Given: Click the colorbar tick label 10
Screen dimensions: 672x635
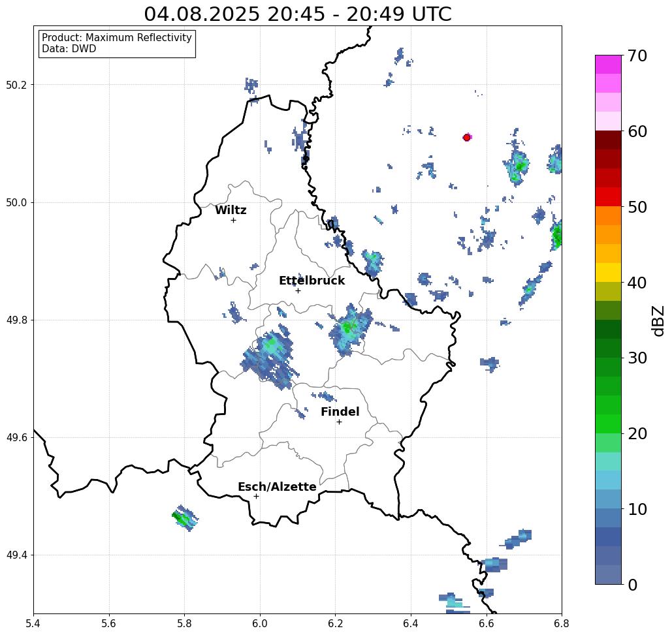Looking at the screenshot, I should (637, 509).
